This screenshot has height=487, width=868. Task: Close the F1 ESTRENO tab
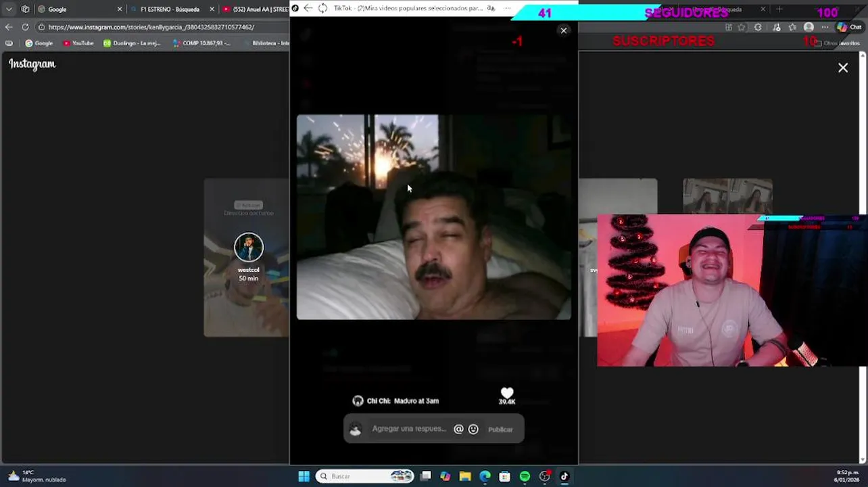pos(212,9)
